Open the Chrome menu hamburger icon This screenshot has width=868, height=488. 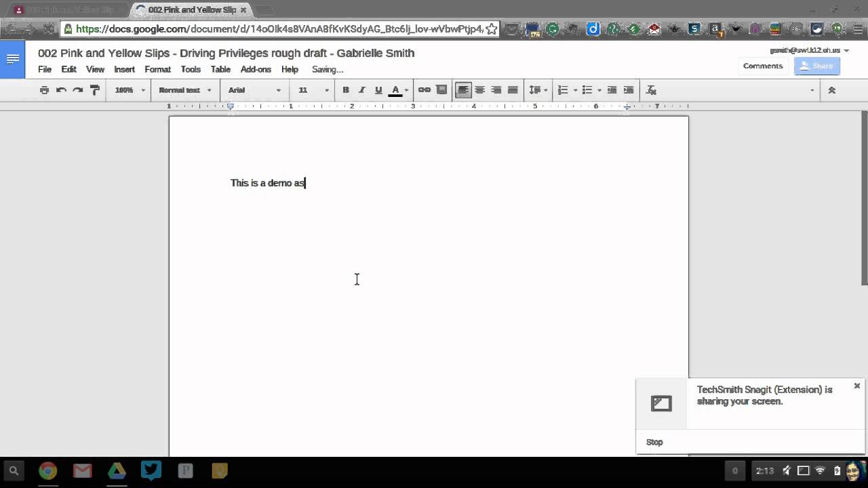pyautogui.click(x=857, y=29)
